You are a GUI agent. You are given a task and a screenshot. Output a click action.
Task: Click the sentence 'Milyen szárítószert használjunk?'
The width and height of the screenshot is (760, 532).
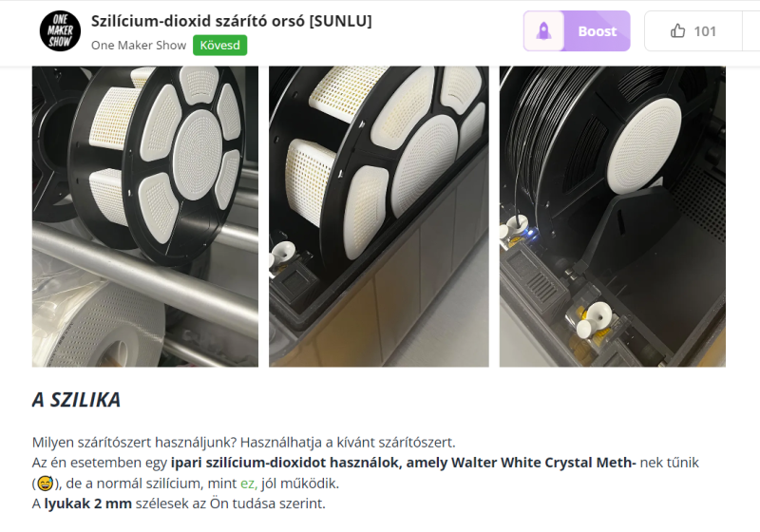tap(134, 443)
